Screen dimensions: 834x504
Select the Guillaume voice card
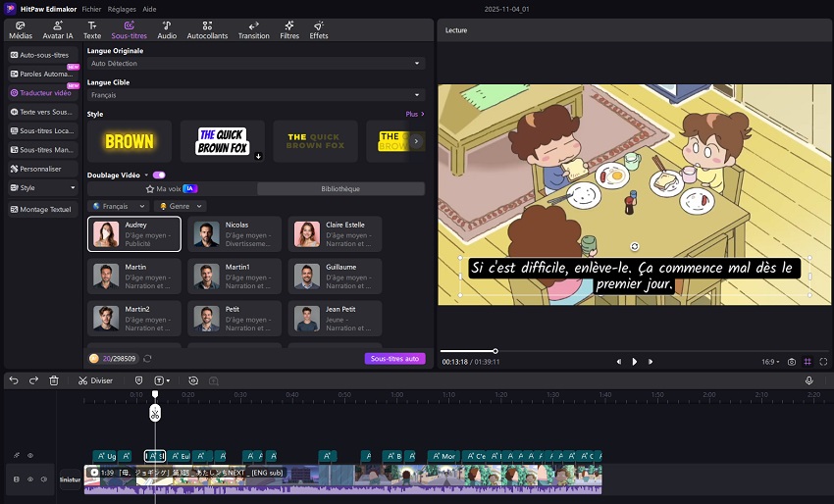click(x=336, y=276)
